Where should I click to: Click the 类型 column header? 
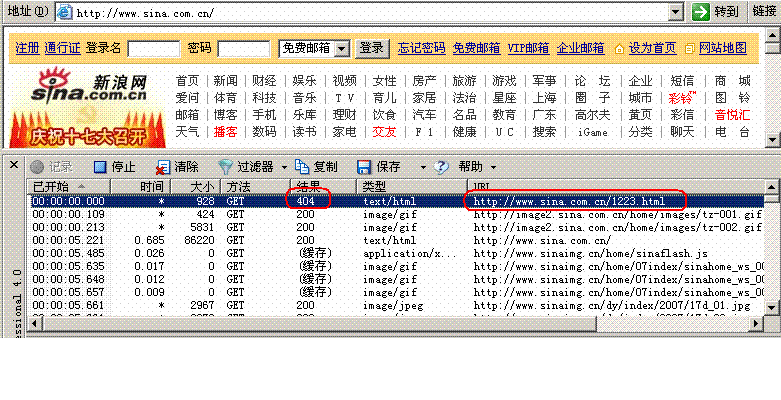click(412, 186)
